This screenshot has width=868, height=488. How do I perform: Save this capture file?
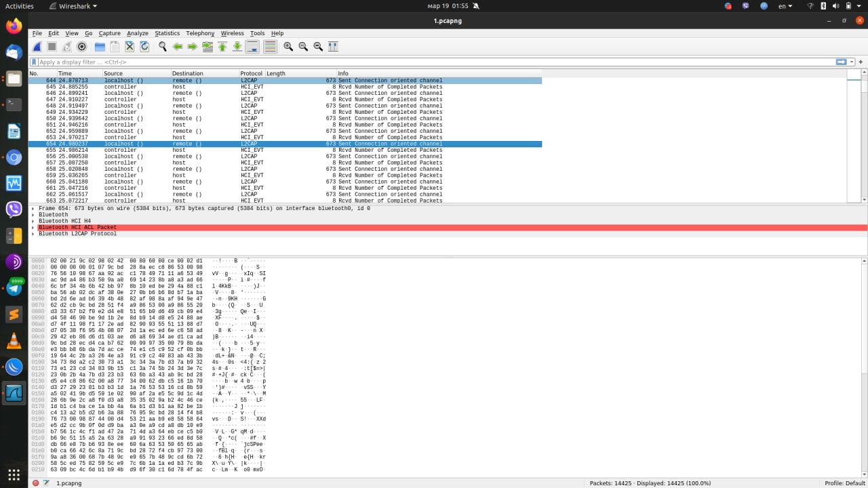pos(115,47)
